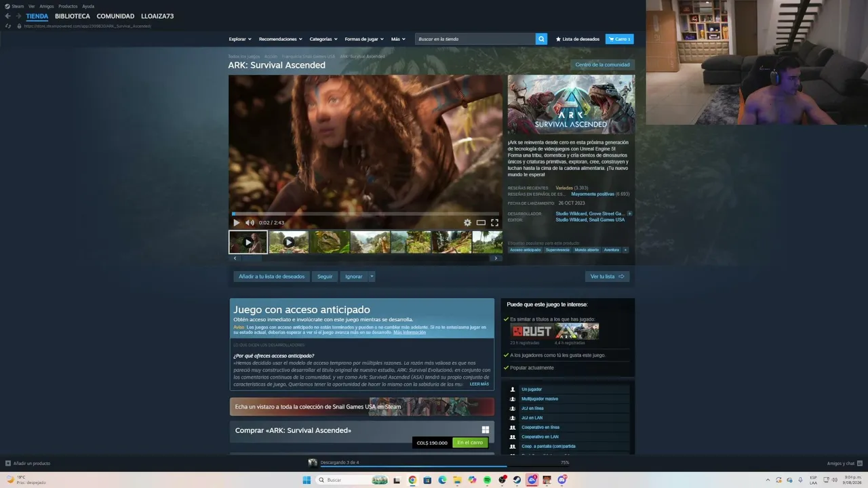Go forward with the Steam forward arrow

pos(18,16)
